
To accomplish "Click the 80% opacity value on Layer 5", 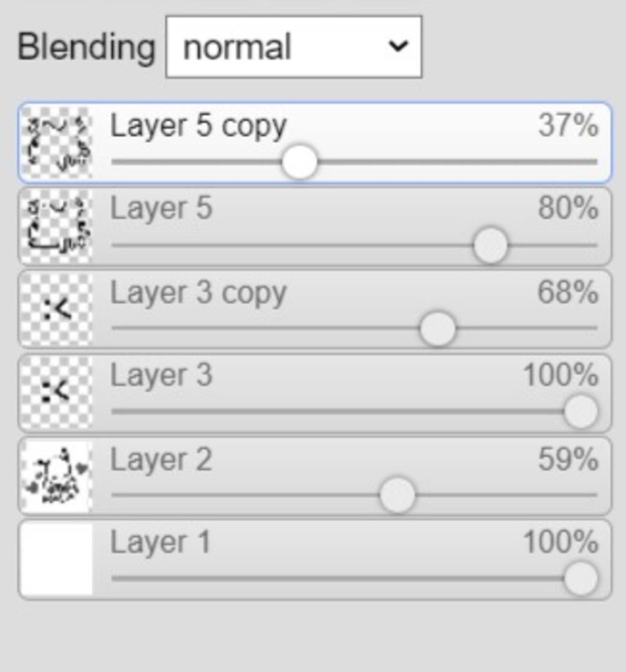I will 568,209.
